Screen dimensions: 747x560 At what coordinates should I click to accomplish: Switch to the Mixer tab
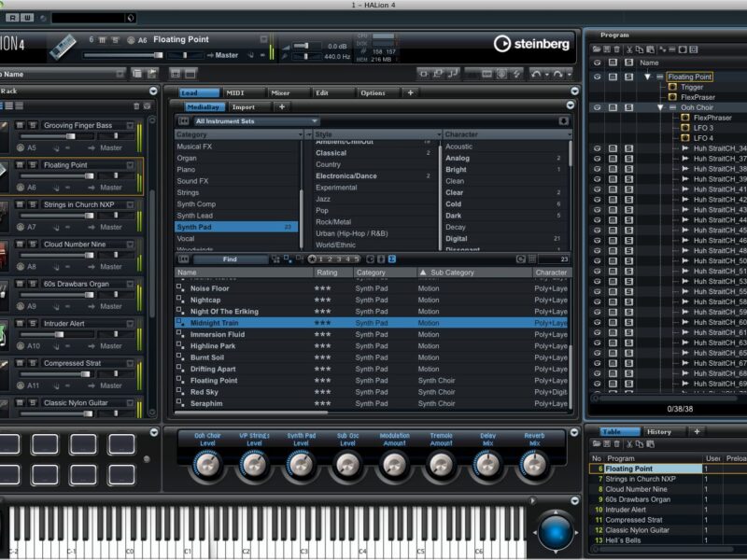pyautogui.click(x=280, y=92)
